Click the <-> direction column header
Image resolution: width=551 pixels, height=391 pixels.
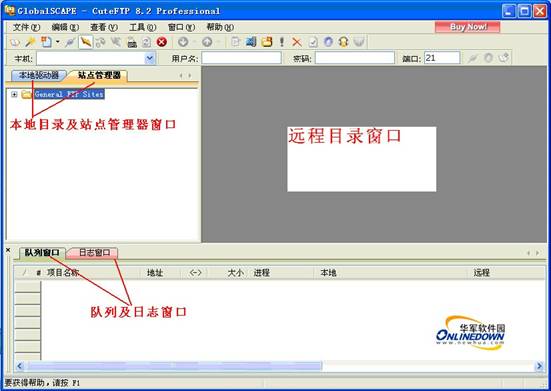click(x=195, y=273)
